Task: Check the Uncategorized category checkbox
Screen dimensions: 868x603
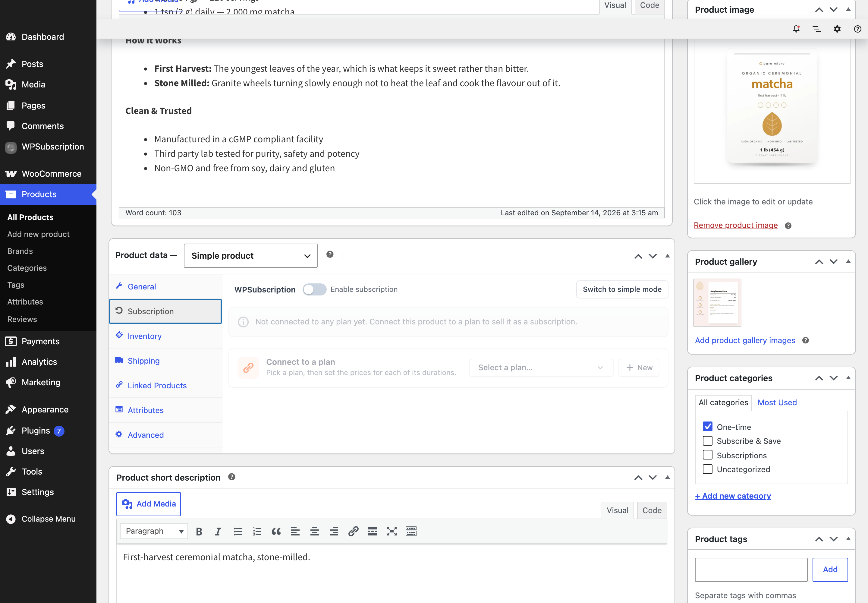Action: tap(707, 469)
